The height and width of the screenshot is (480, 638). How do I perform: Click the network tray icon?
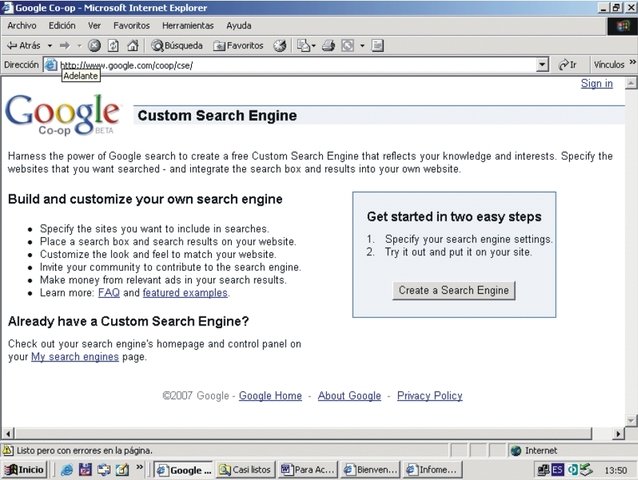coord(544,470)
